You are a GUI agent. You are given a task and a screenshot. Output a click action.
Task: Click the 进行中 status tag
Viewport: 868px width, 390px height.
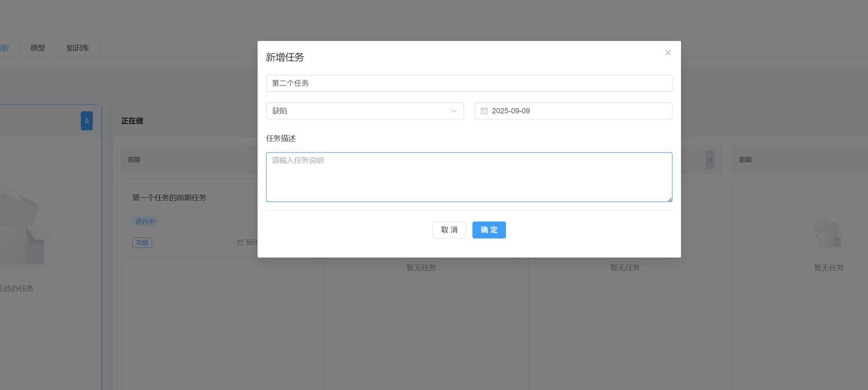coord(145,221)
